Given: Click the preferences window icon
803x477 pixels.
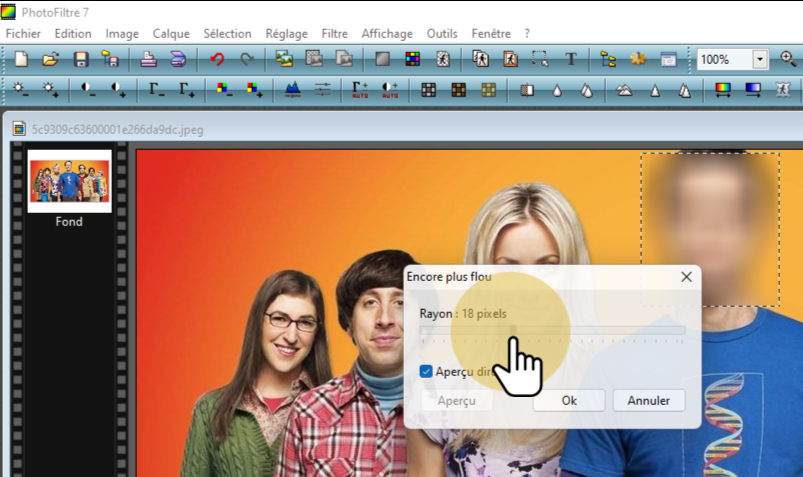Looking at the screenshot, I should click(x=668, y=59).
